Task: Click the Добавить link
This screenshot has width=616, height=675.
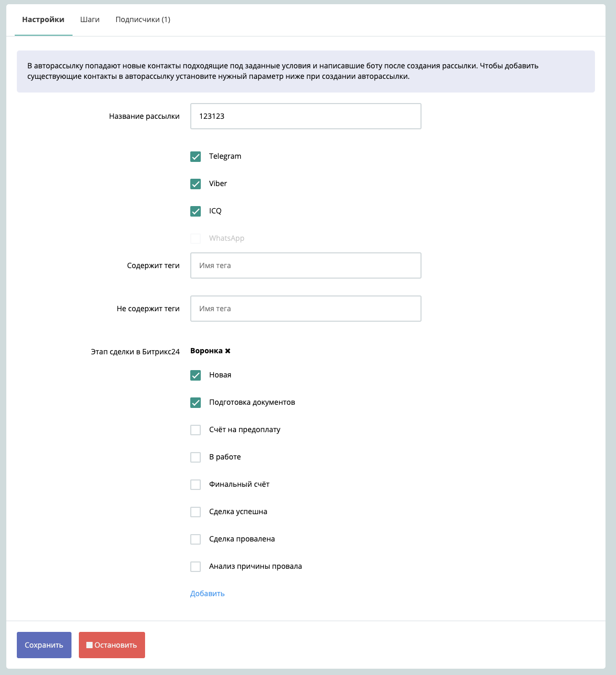Action: coord(208,594)
